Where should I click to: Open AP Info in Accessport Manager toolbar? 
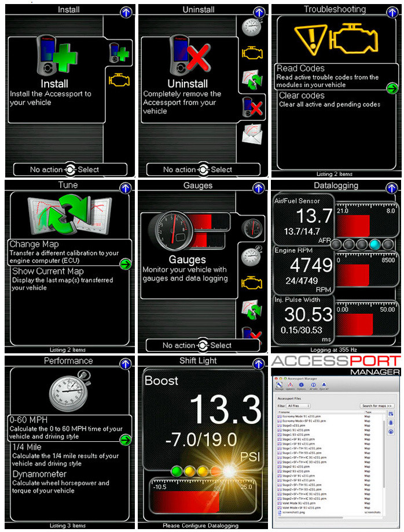313,386
